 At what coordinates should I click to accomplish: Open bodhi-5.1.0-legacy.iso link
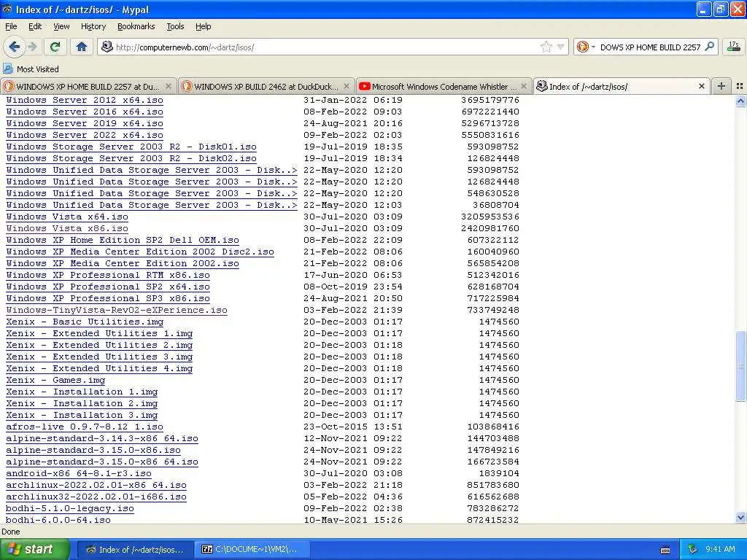(70, 508)
